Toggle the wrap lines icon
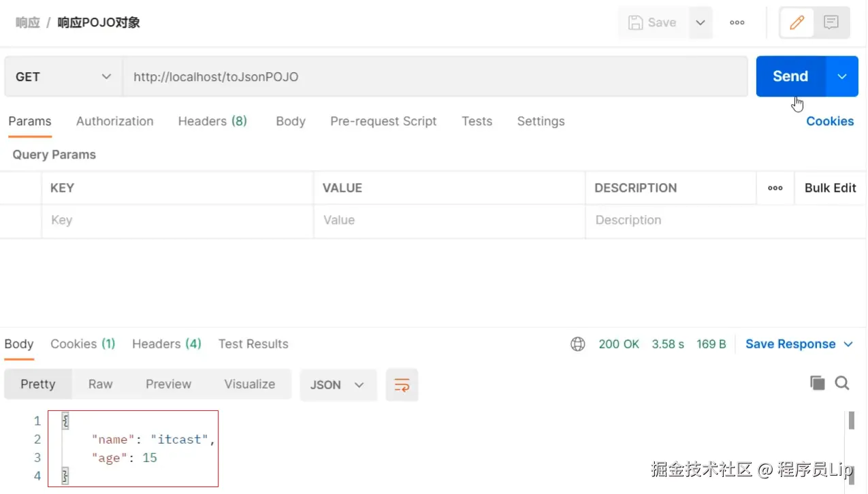Viewport: 868px width, 494px height. click(x=402, y=384)
